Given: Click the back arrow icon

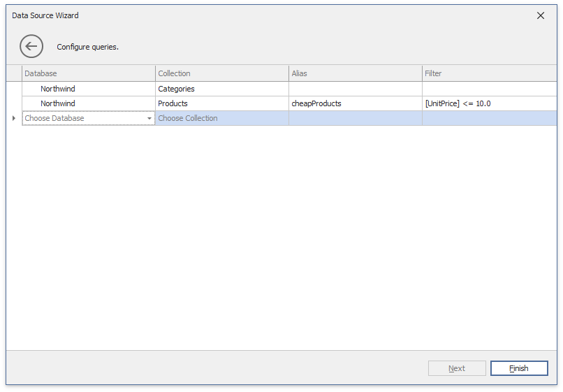Looking at the screenshot, I should pos(31,47).
